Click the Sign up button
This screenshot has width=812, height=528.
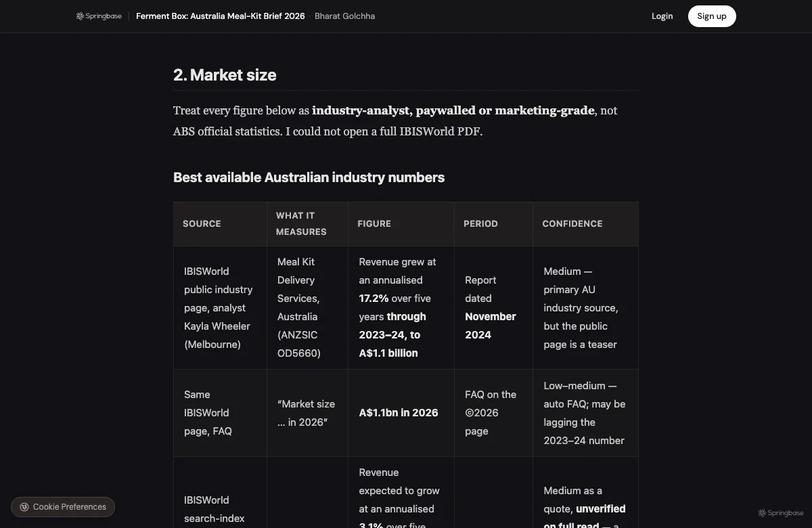pyautogui.click(x=712, y=16)
